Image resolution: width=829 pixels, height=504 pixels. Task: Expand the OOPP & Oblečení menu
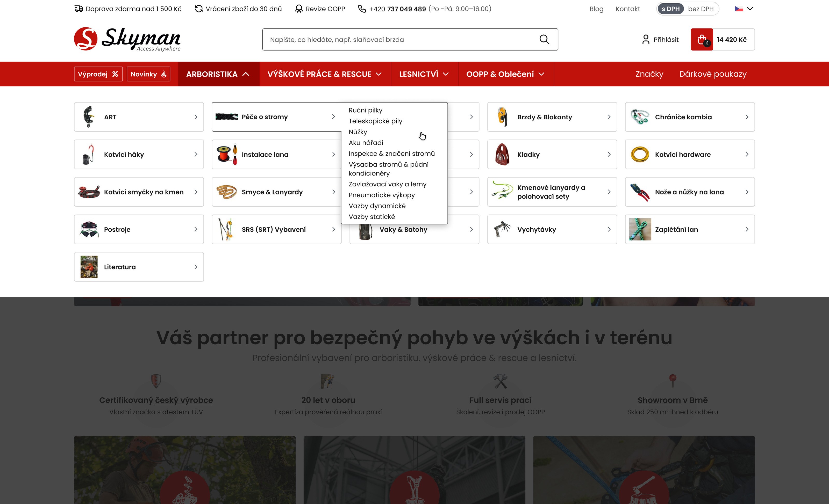click(505, 74)
